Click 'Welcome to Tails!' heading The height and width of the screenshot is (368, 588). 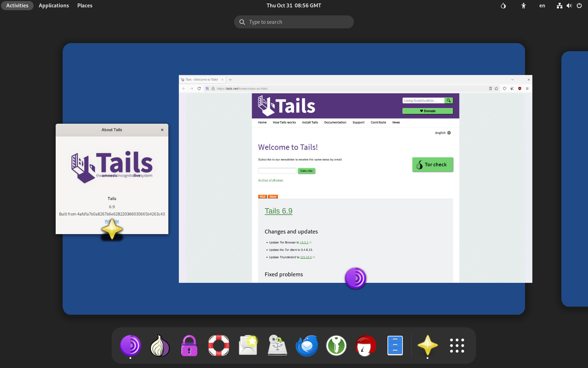pyautogui.click(x=288, y=148)
